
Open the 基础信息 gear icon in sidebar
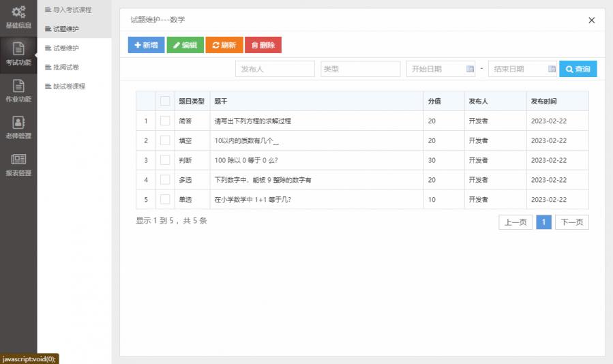(x=18, y=12)
